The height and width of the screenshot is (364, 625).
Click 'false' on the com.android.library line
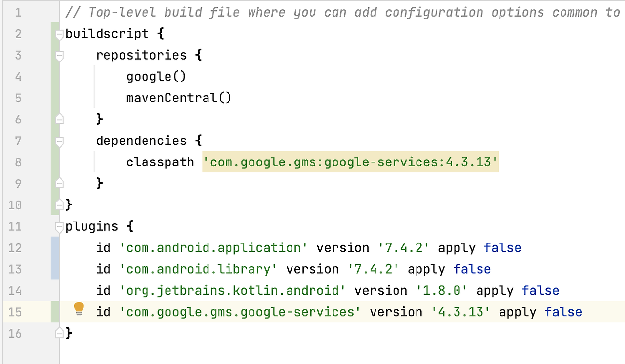click(472, 269)
